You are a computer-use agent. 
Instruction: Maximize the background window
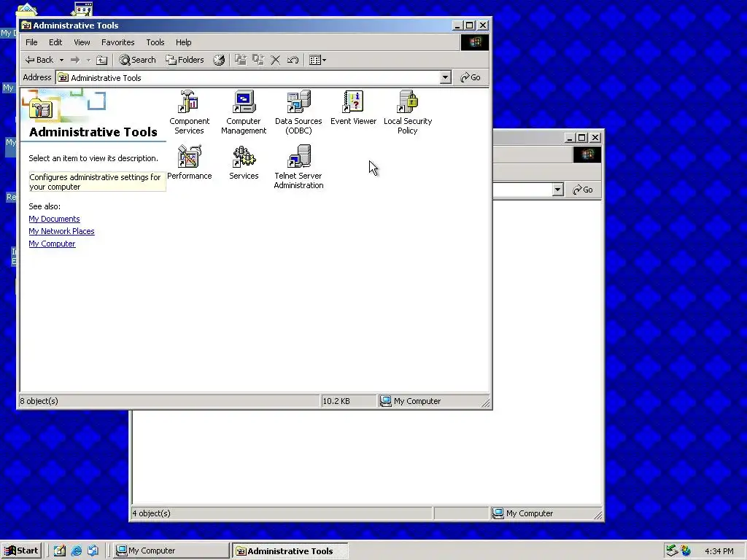pos(582,138)
